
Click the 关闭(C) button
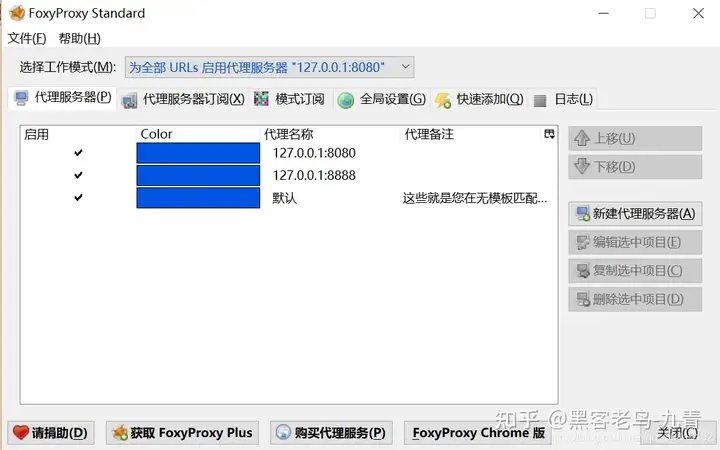677,433
